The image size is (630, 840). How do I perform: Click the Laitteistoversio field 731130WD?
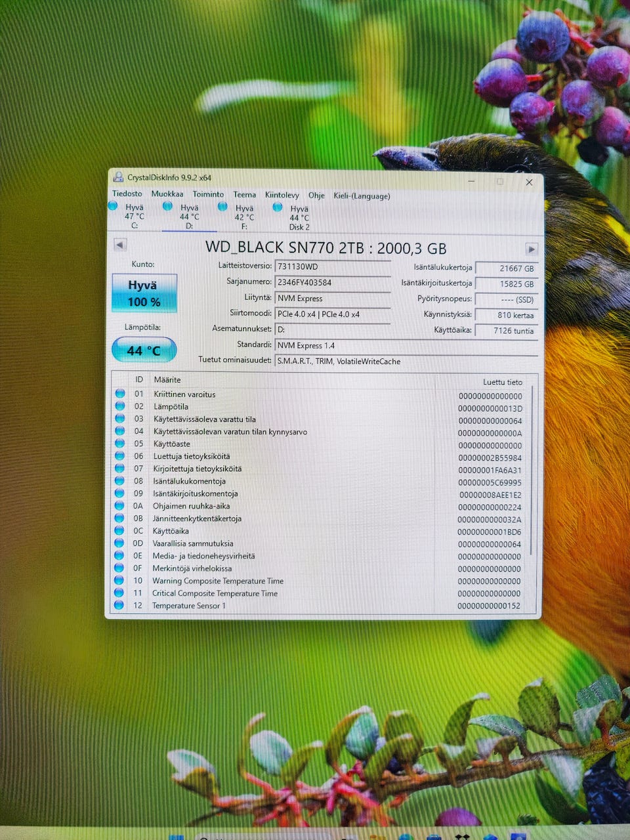tap(333, 266)
